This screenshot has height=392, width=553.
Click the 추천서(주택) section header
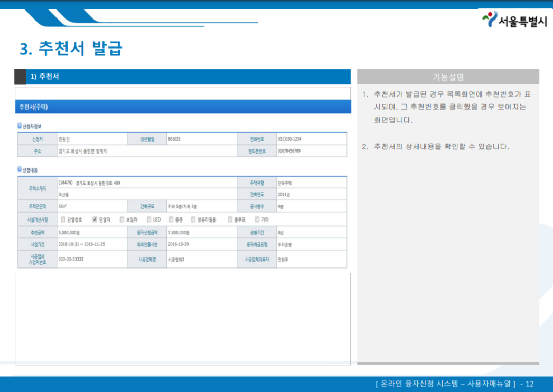pyautogui.click(x=182, y=106)
